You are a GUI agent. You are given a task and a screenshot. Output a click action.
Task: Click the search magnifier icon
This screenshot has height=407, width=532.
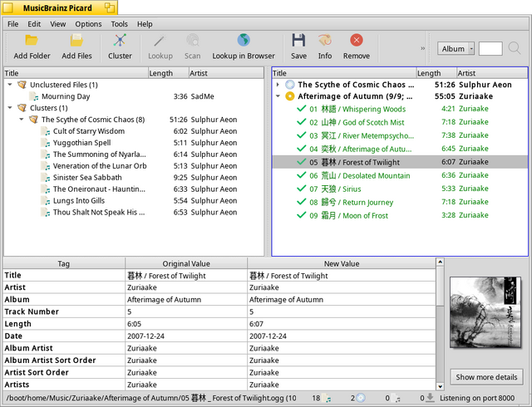click(x=515, y=48)
